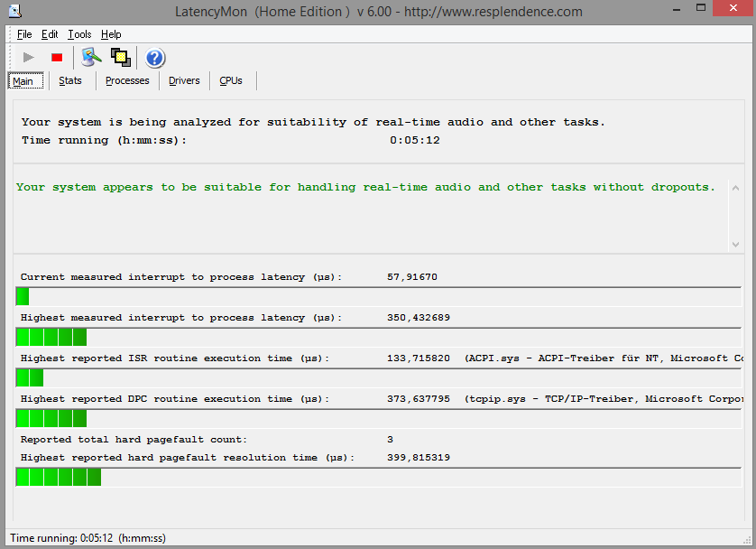Viewport: 756px width, 549px height.
Task: Click the green system suitable message text
Action: coord(365,187)
